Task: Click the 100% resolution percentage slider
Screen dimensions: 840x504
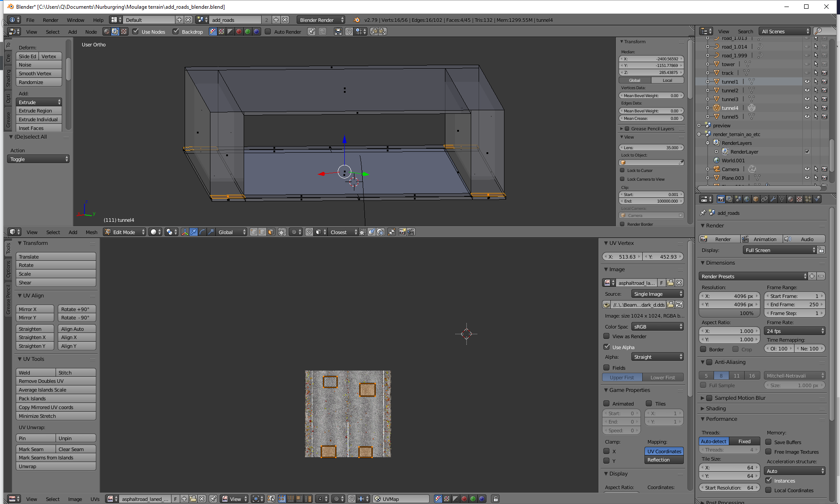Action: pos(729,313)
